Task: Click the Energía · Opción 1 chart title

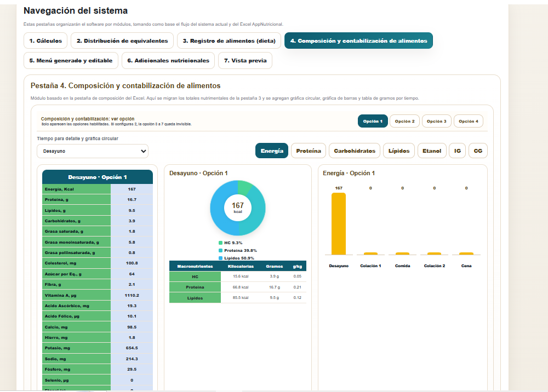Action: tap(349, 173)
